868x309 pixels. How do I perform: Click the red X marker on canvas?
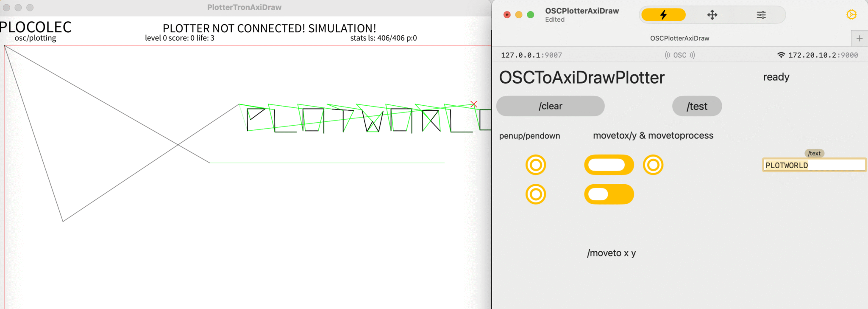pos(474,104)
